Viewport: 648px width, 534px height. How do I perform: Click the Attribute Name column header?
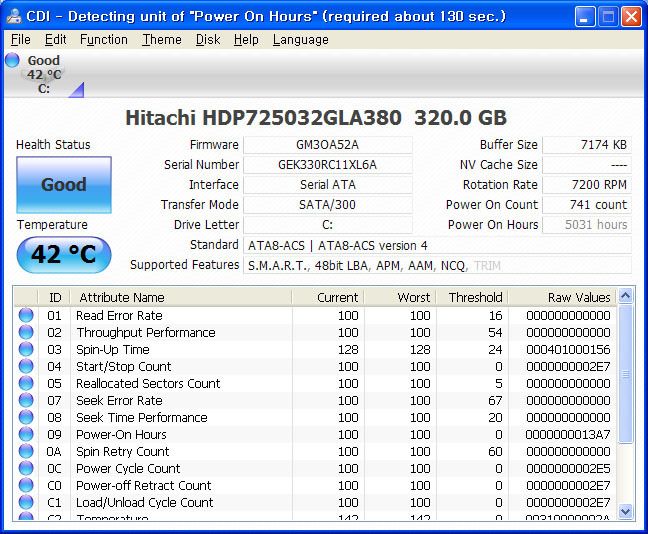pyautogui.click(x=181, y=297)
